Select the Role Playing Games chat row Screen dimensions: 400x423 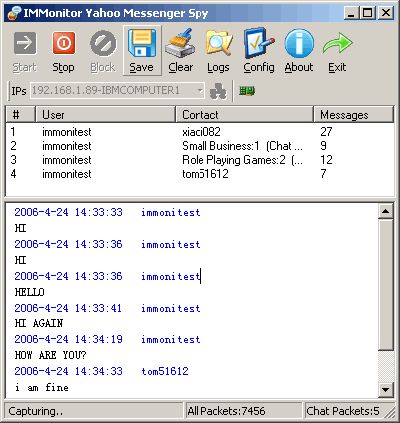(x=199, y=160)
